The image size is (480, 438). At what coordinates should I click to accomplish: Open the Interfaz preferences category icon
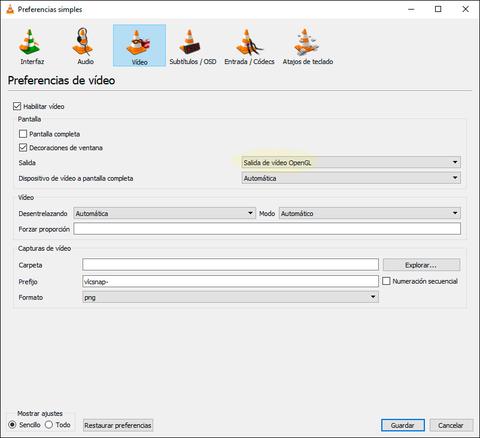pyautogui.click(x=32, y=46)
